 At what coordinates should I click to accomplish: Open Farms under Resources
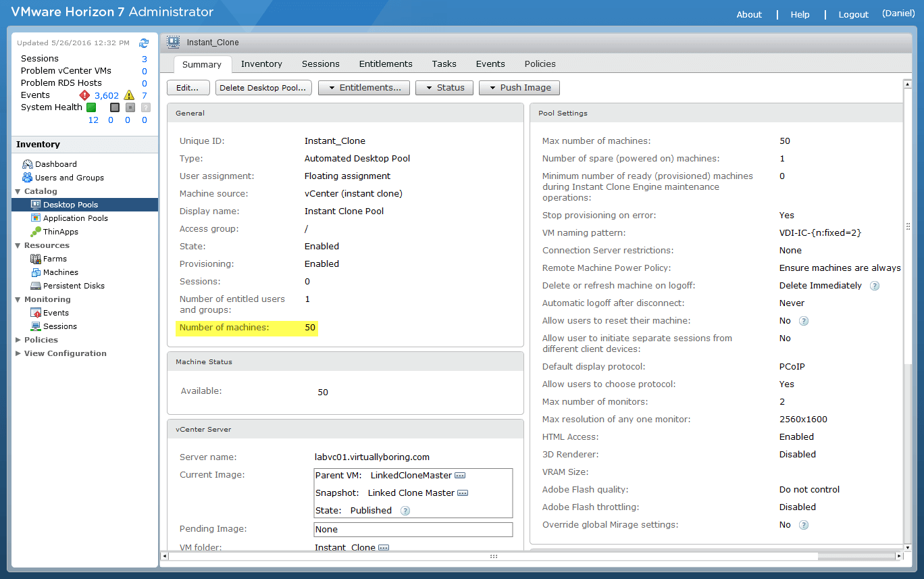tap(49, 259)
